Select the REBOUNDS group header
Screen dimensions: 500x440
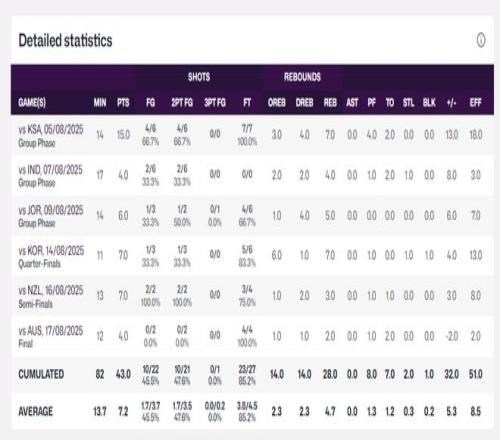[x=302, y=77]
